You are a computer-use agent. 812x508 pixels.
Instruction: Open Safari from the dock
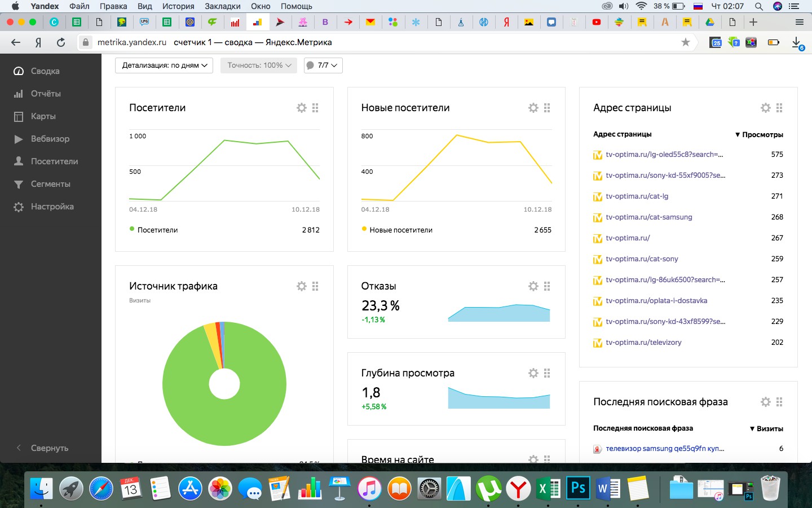101,488
